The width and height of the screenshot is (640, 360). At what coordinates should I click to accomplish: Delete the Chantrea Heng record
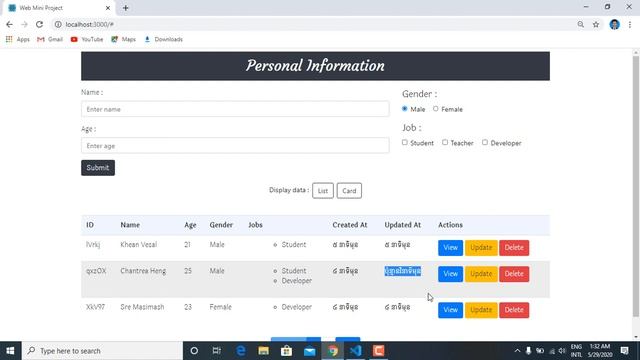pos(514,274)
